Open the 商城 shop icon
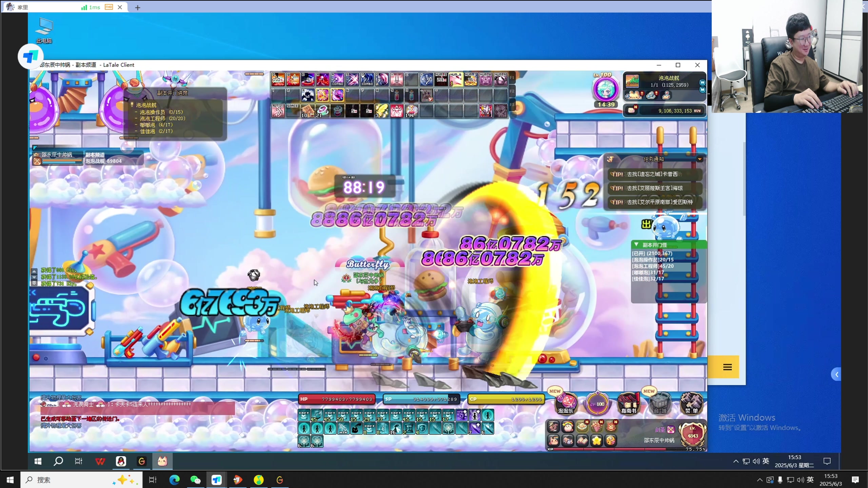This screenshot has width=868, height=488. tap(660, 403)
